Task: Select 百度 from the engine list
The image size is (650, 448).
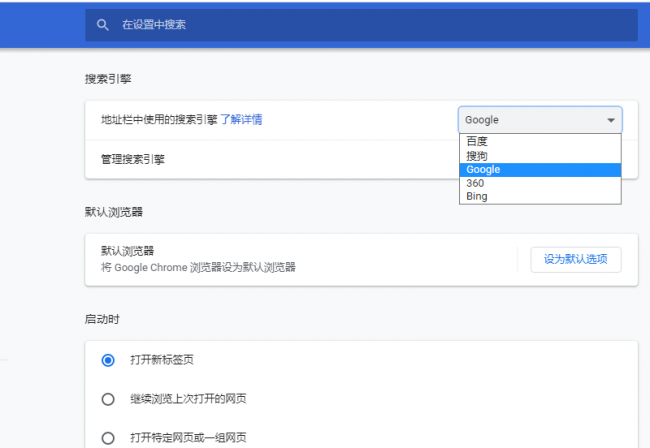Action: point(540,141)
